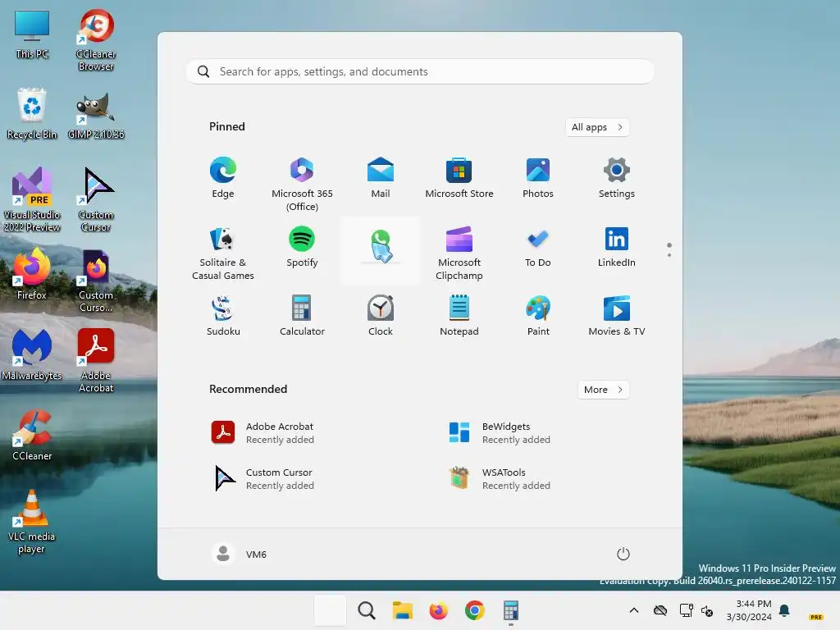Image resolution: width=840 pixels, height=630 pixels.
Task: Open clock and date 3:44 PM
Action: point(749,610)
